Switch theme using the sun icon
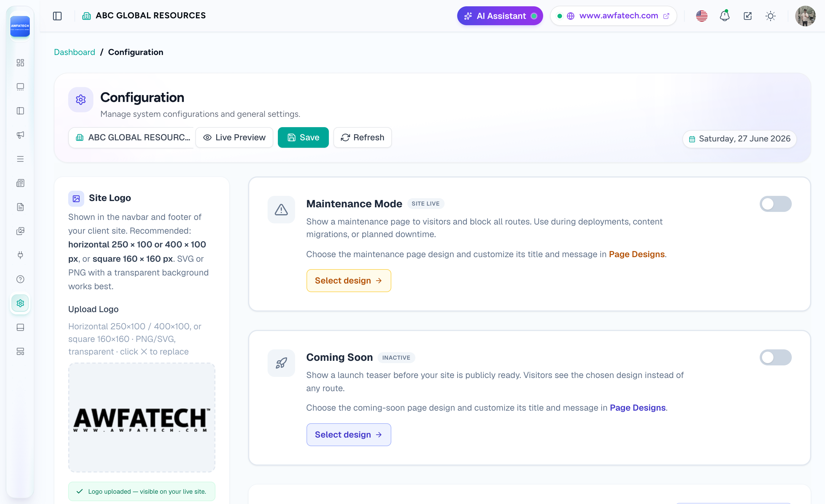Viewport: 825px width, 504px height. click(770, 16)
